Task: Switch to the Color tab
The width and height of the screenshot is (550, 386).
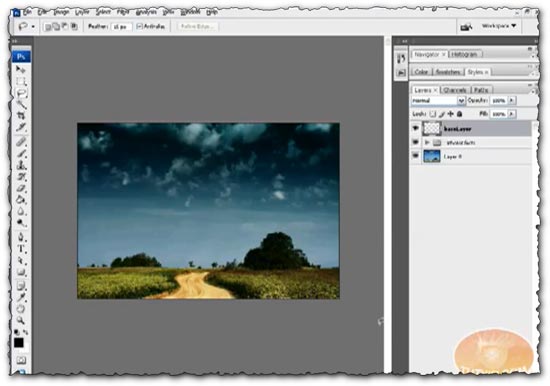Action: point(421,72)
